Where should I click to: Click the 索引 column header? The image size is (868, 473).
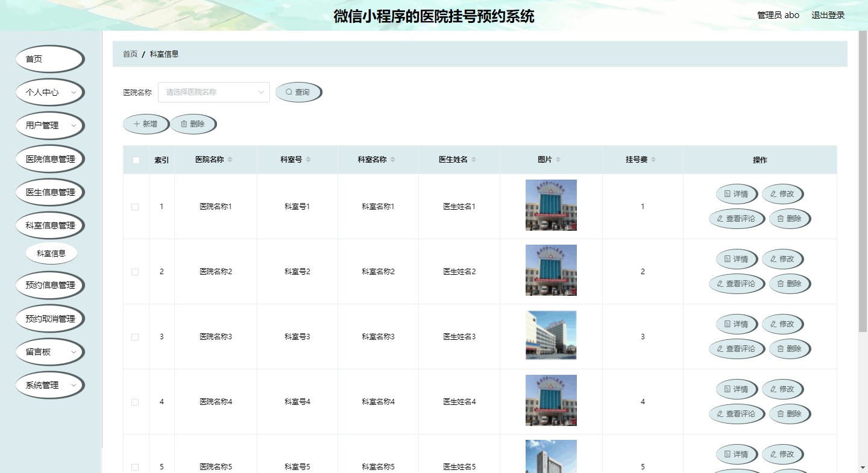tap(162, 160)
